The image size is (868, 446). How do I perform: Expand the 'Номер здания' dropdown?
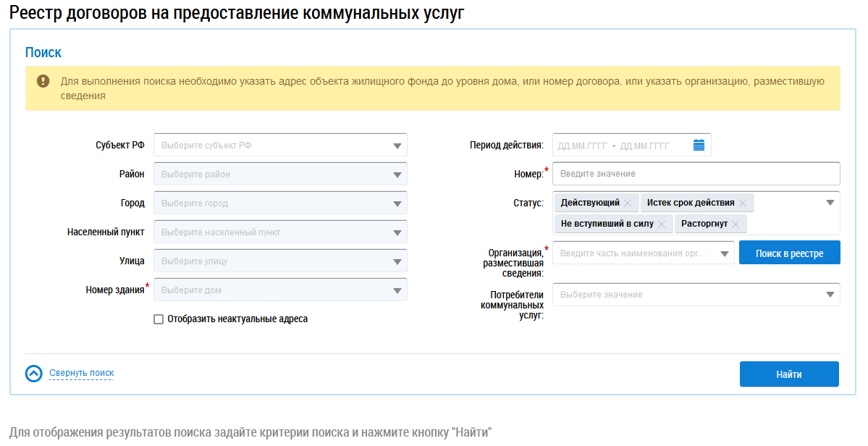point(397,290)
